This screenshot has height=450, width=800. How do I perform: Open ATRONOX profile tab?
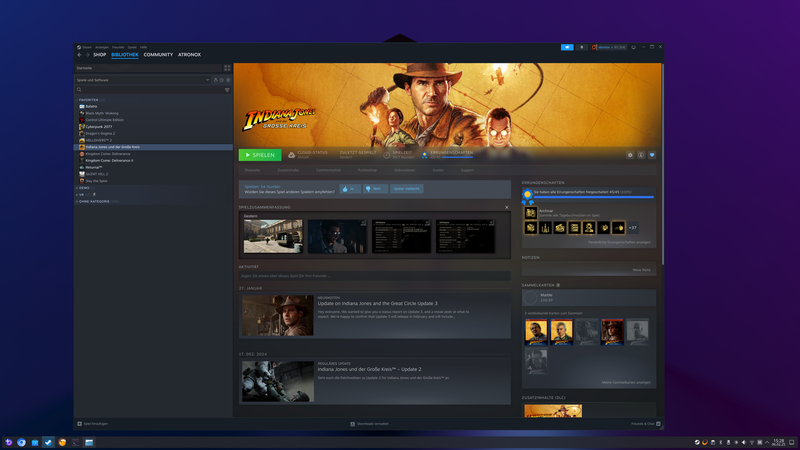click(189, 55)
